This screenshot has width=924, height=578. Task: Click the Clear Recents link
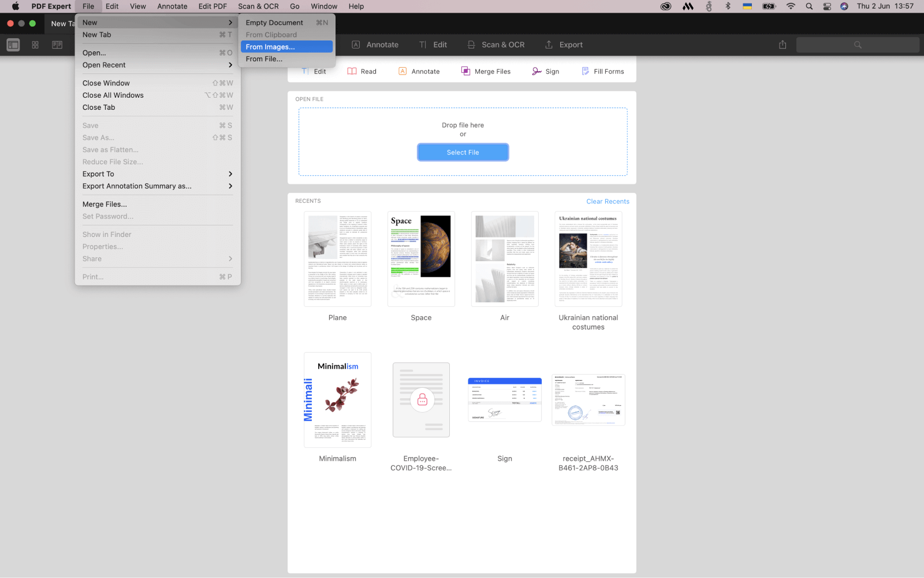[x=608, y=201]
